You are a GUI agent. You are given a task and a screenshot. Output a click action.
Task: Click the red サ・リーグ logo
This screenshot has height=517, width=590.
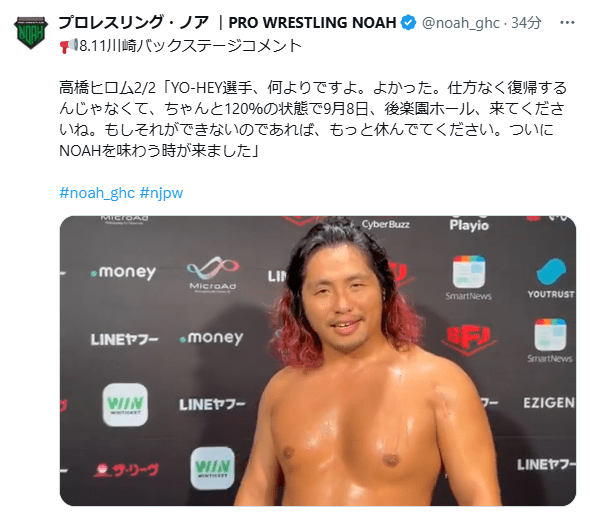point(126,470)
